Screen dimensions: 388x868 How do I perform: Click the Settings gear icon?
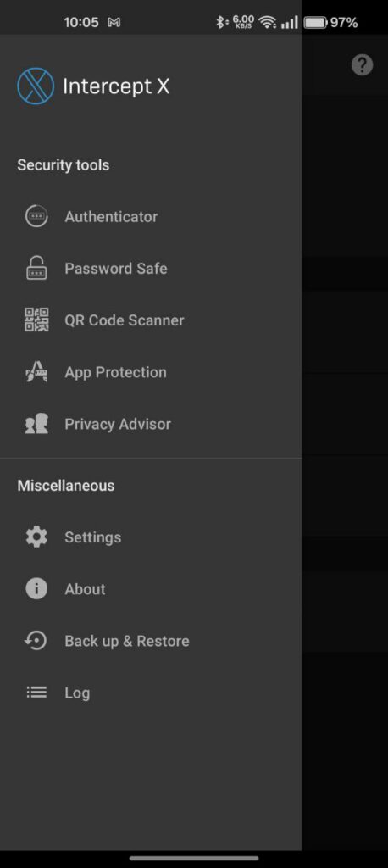point(36,537)
